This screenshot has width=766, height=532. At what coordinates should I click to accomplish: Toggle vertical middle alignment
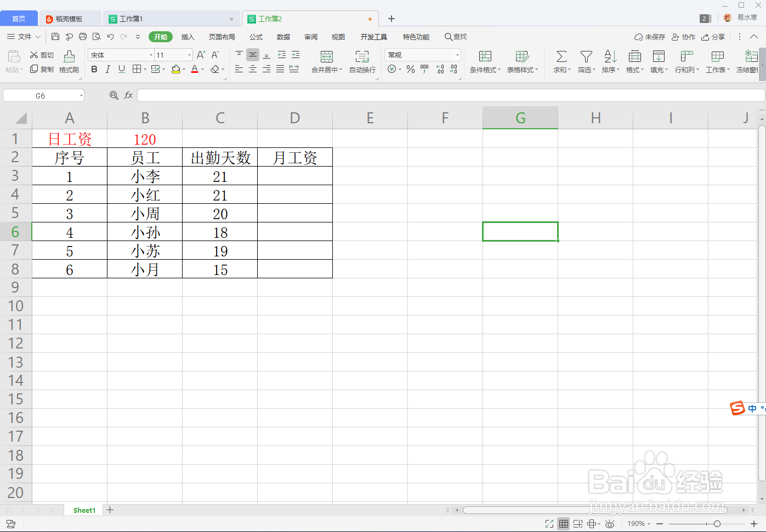tap(253, 55)
